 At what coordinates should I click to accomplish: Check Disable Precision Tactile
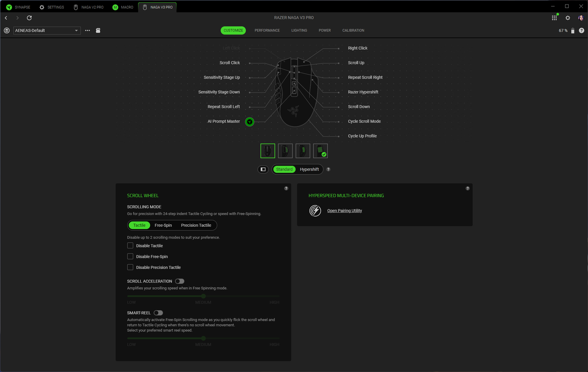130,267
